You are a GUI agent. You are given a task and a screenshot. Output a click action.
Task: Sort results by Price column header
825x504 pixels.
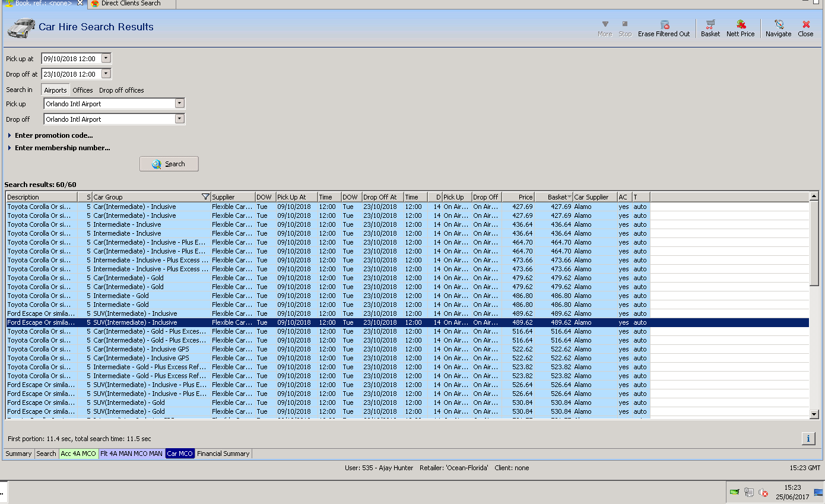point(518,197)
